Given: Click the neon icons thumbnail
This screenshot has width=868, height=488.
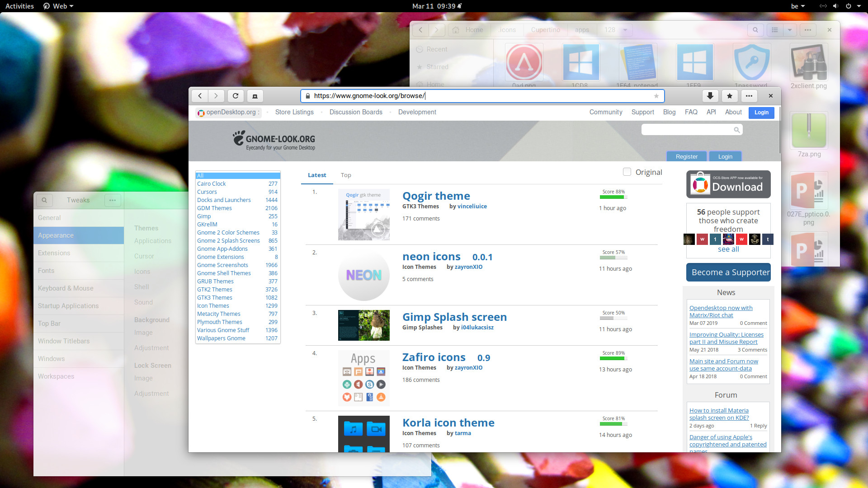Looking at the screenshot, I should click(364, 275).
